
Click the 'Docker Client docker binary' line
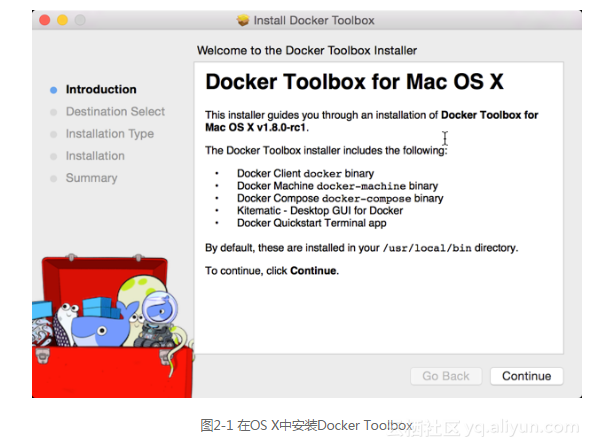(305, 173)
